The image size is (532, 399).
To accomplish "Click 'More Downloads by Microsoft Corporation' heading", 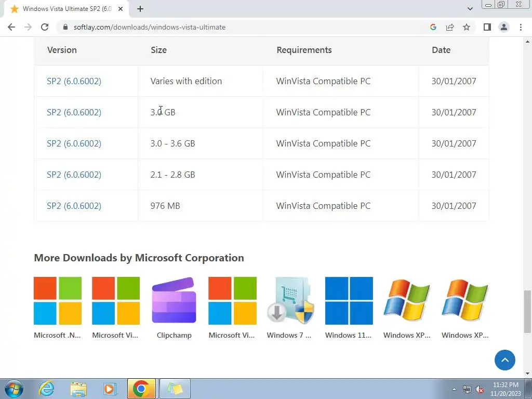I will tap(139, 258).
